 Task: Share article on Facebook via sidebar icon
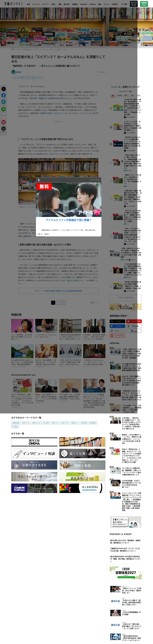coord(4,96)
